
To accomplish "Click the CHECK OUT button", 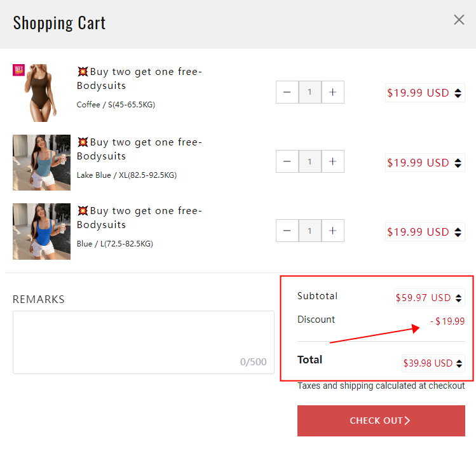I will [x=380, y=421].
